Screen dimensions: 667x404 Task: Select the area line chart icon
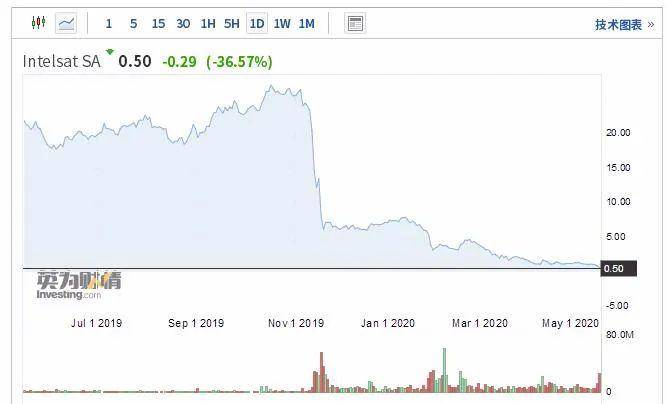[67, 23]
